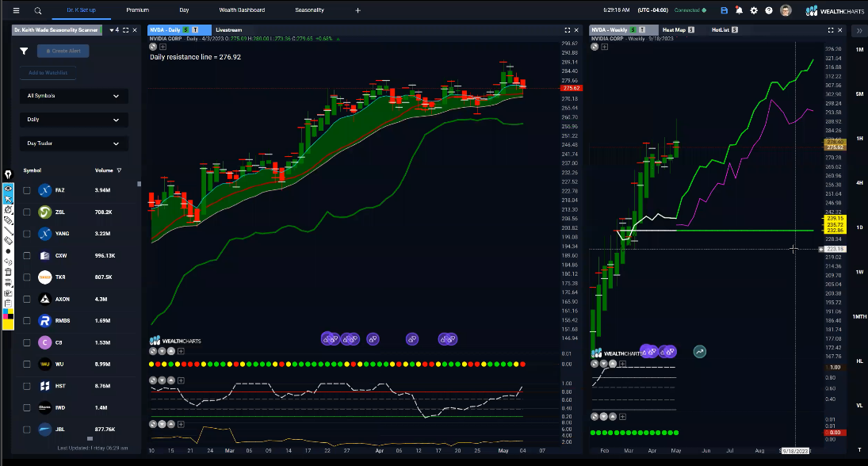Click the undo arrow in drawing toolbar
The height and width of the screenshot is (466, 868).
point(8,262)
